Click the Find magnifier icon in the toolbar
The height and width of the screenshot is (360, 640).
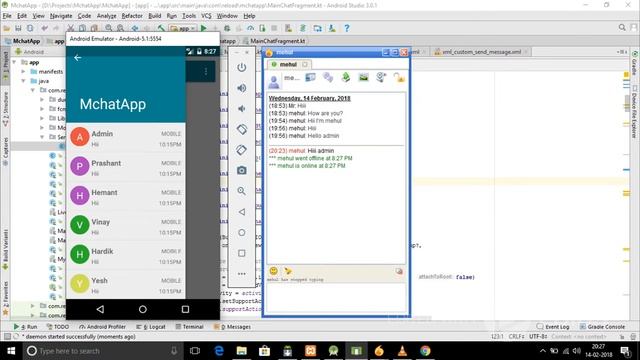(109, 28)
